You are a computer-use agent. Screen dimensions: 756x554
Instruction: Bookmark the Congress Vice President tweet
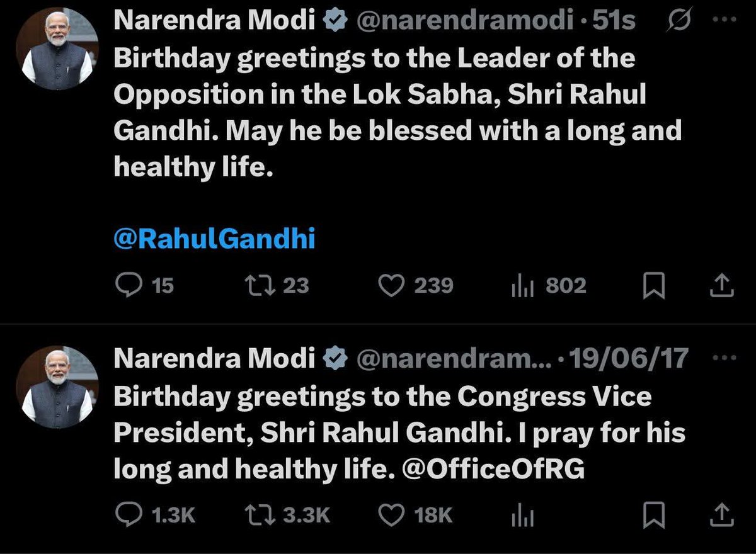[655, 516]
